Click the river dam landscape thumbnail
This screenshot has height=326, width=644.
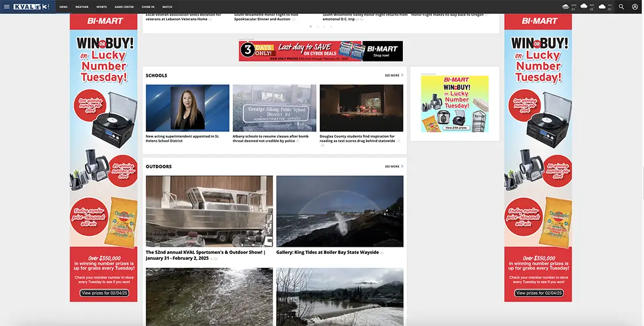[x=340, y=297]
